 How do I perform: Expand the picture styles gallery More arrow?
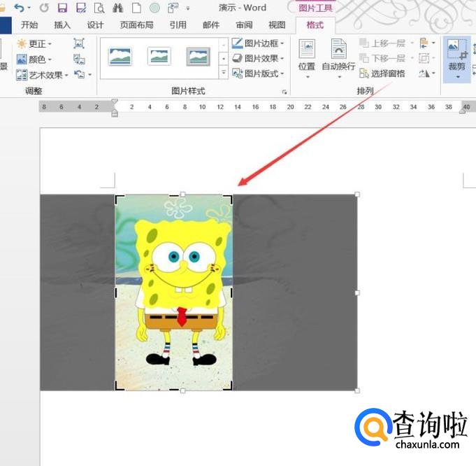(224, 73)
